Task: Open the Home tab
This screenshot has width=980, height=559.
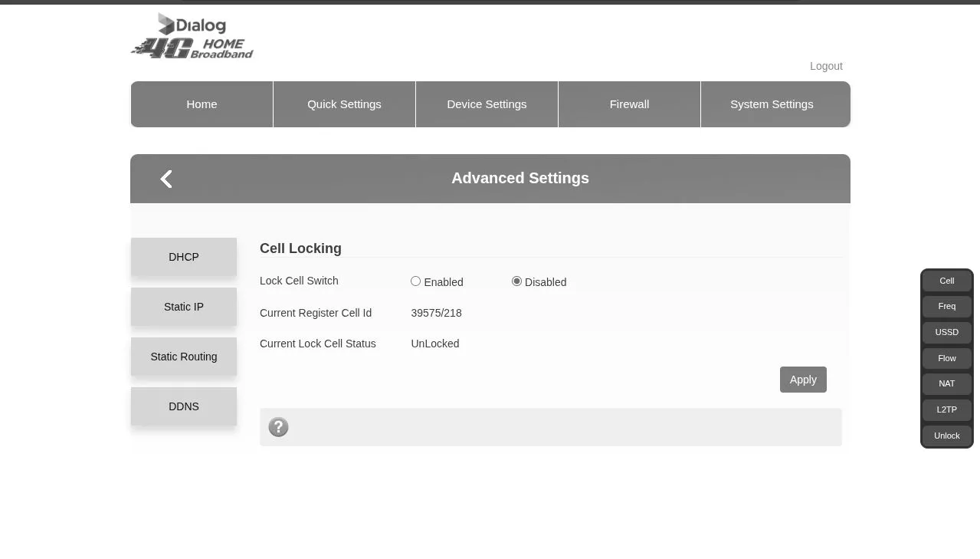Action: [x=202, y=104]
